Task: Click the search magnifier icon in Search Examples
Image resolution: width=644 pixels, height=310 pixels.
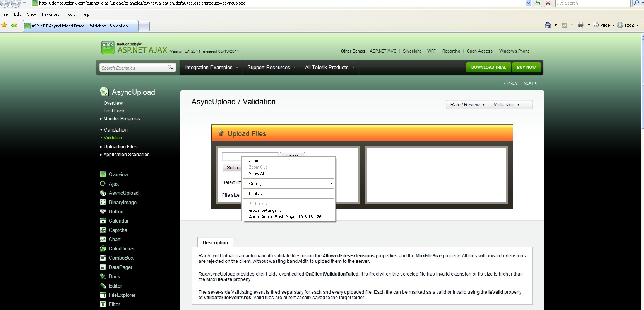Action: (170, 67)
